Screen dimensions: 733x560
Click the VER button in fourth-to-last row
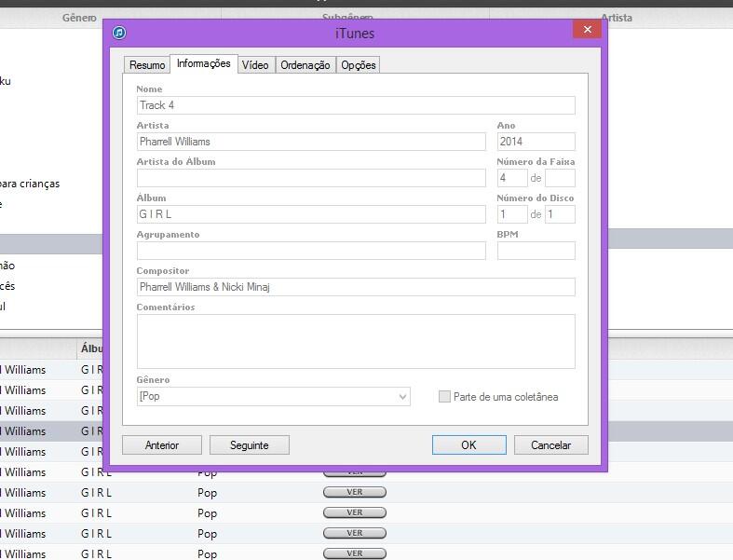pyautogui.click(x=355, y=492)
